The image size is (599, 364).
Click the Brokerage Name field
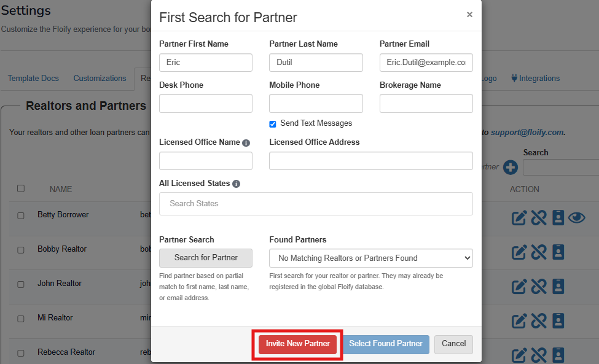[x=426, y=103]
